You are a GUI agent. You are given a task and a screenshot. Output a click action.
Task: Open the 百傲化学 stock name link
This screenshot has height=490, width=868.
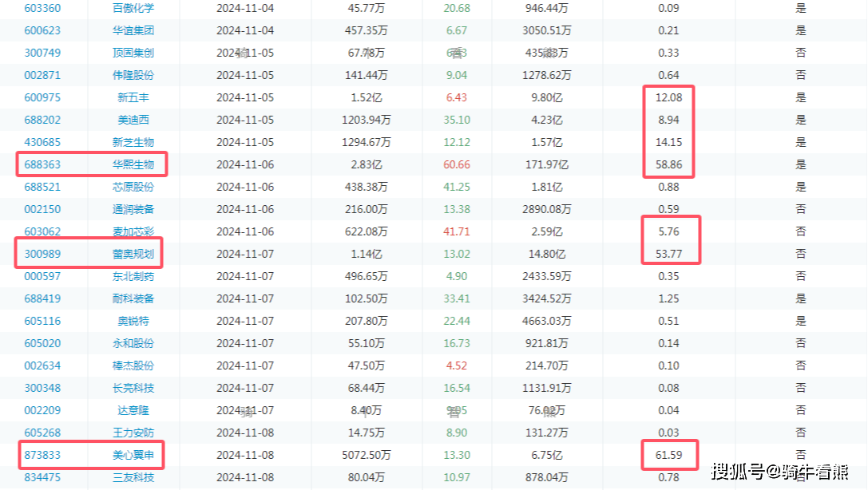coord(133,8)
